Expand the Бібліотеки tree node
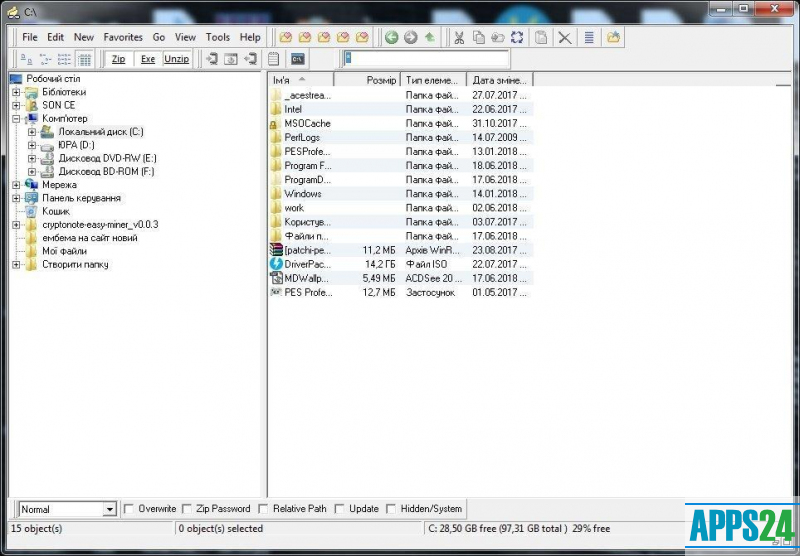This screenshot has height=556, width=800. pos(16,92)
